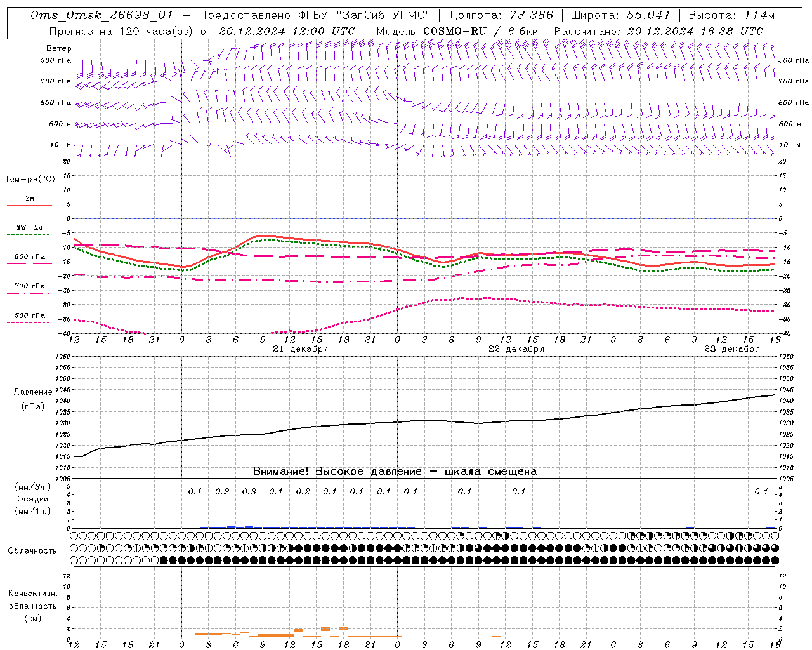Select the text Предоставлено ФГБУ "ЗапСиб УГМС"
Screen dimensions: 812x650
[315, 15]
